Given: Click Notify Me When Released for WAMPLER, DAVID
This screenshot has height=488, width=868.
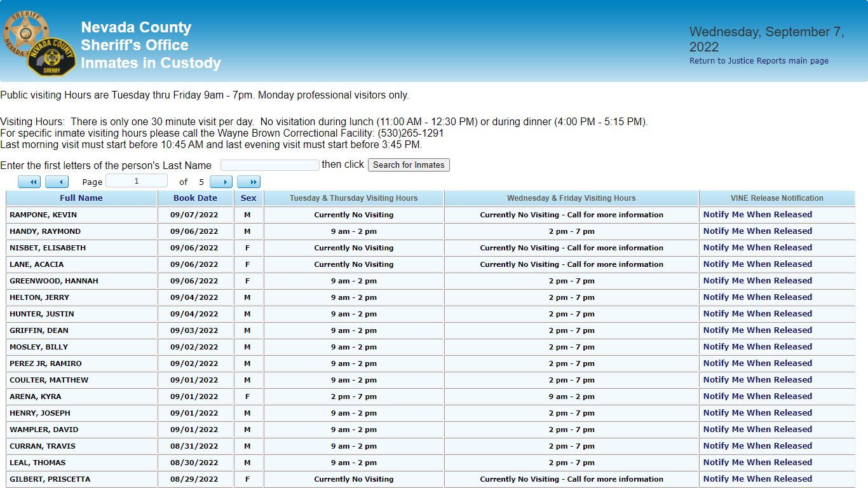Looking at the screenshot, I should click(x=757, y=430).
